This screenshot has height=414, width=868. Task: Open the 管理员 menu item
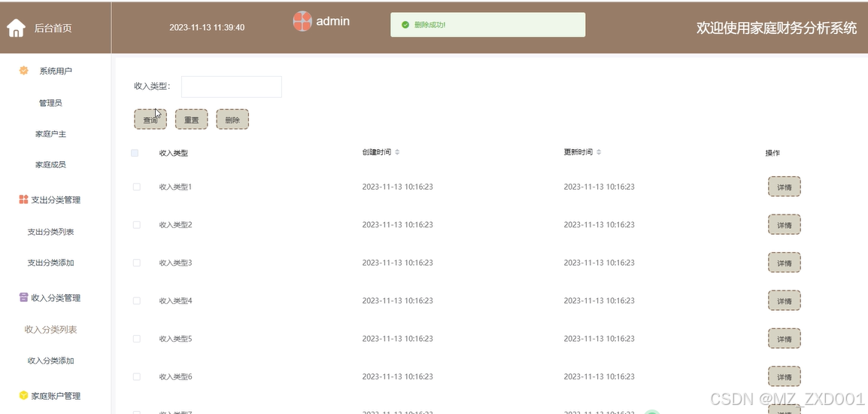click(50, 103)
